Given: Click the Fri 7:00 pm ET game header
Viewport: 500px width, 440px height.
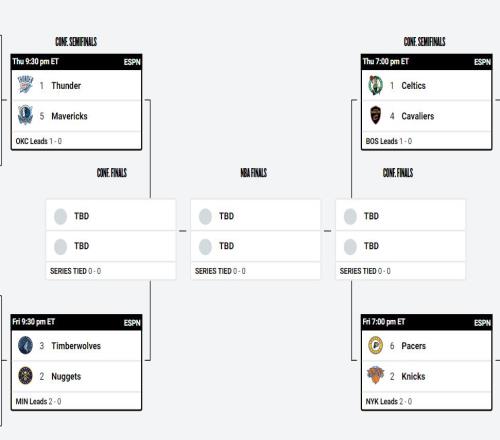Looking at the screenshot, I should pos(427,322).
